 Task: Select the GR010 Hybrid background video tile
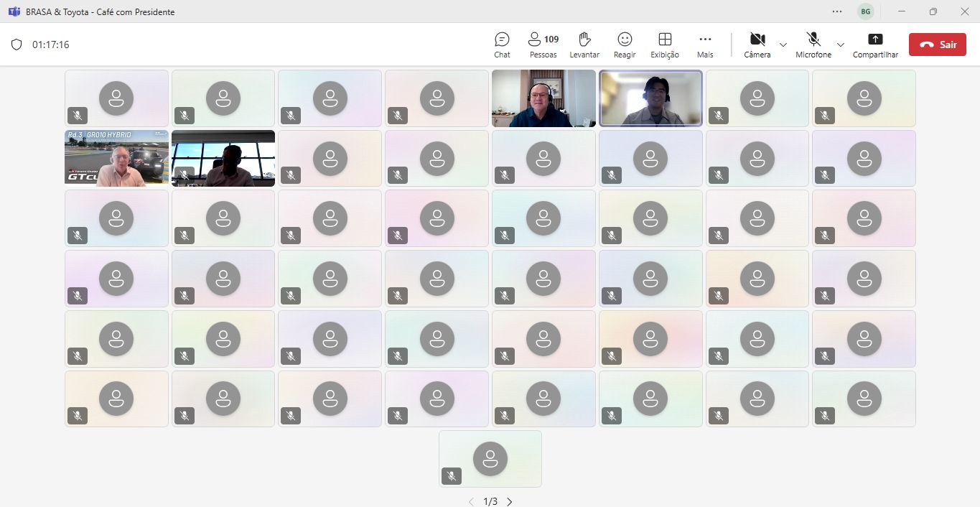point(116,158)
